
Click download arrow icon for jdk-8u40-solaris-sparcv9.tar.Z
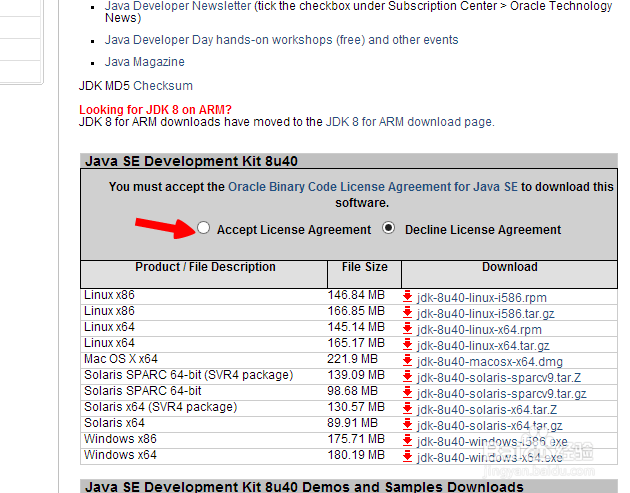407,376
